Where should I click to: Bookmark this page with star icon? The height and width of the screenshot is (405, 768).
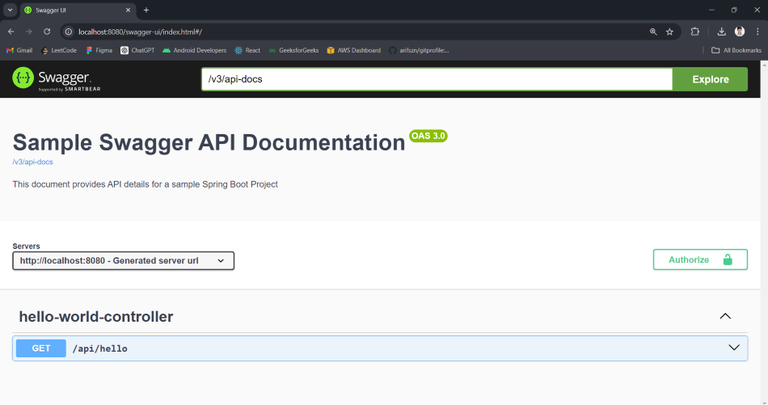(x=670, y=31)
